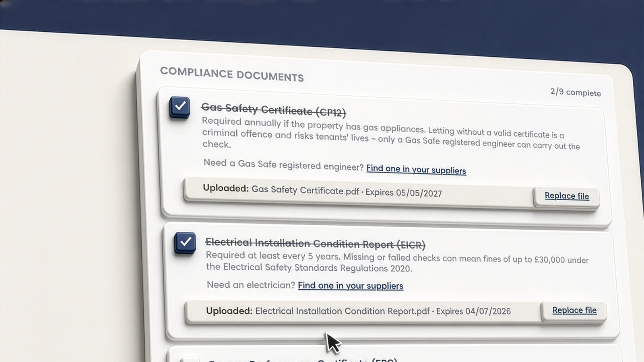Click the 'Required annually if the property' description

(x=391, y=134)
